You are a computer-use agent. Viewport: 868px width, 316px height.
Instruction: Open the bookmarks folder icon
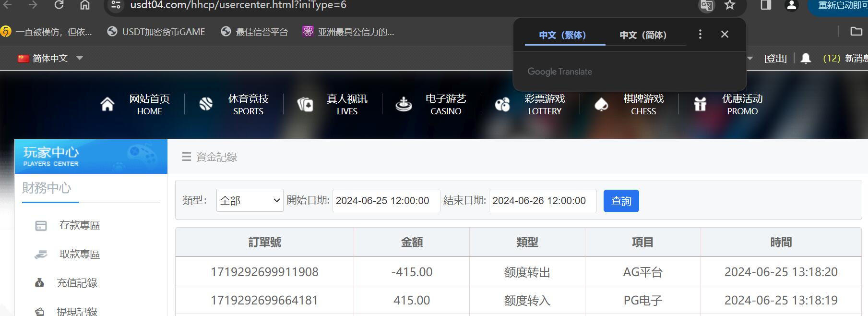point(856,32)
